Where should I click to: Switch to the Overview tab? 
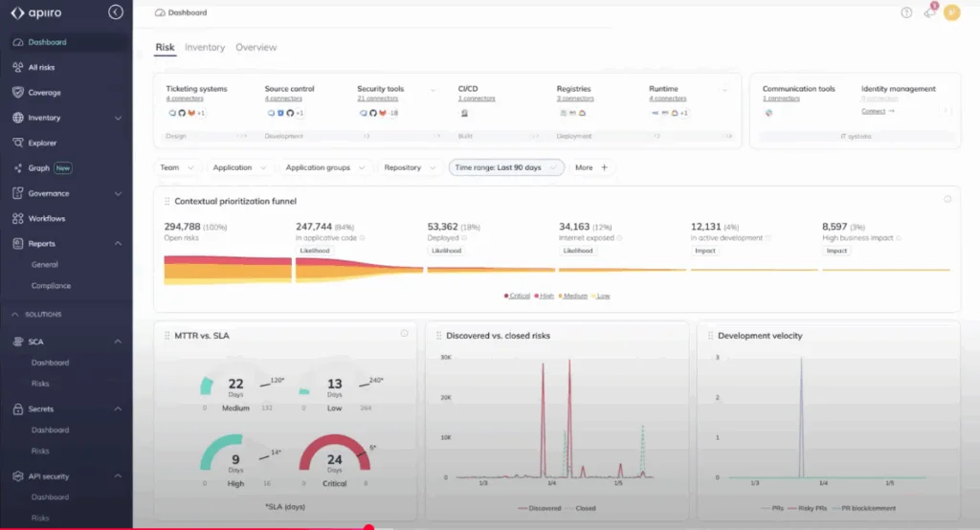point(256,47)
